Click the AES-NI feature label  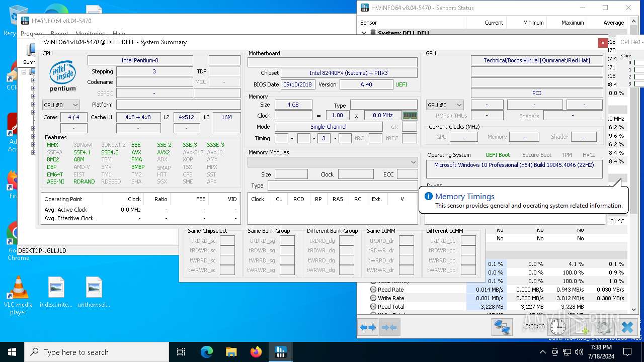[x=55, y=182]
